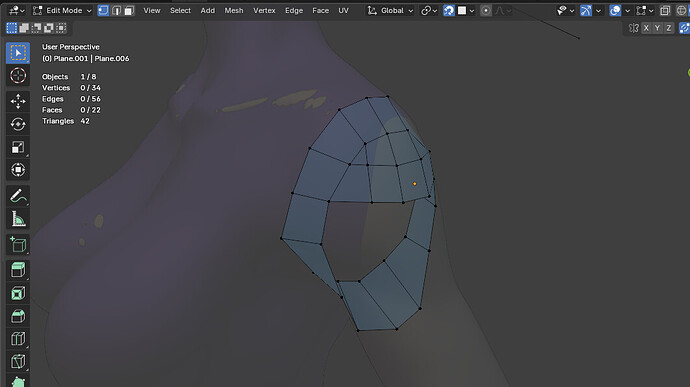Click 'User Perspective' viewport label
The height and width of the screenshot is (387, 690).
point(70,47)
